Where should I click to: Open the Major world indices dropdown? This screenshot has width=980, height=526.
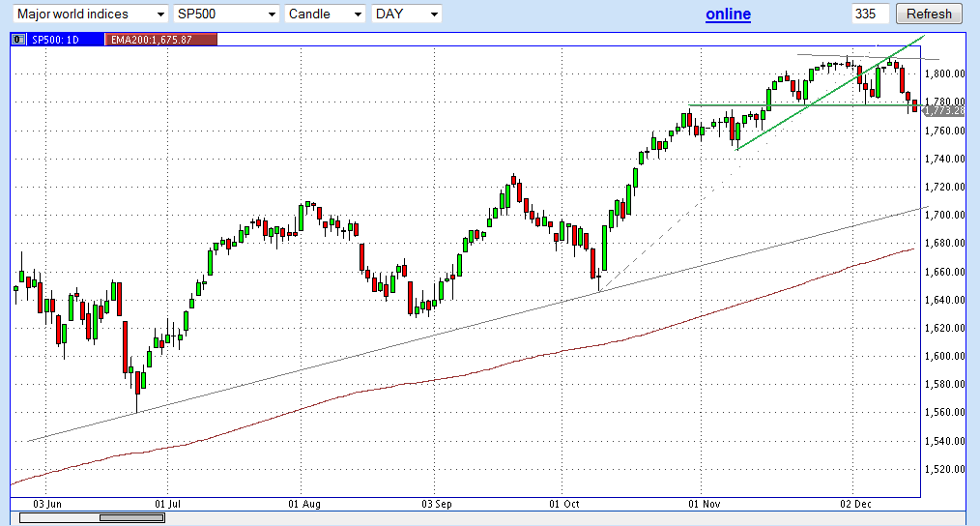[x=91, y=14]
